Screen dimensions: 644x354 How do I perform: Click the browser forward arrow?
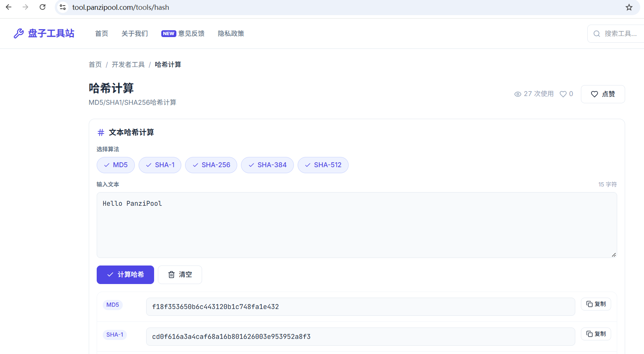(x=25, y=7)
